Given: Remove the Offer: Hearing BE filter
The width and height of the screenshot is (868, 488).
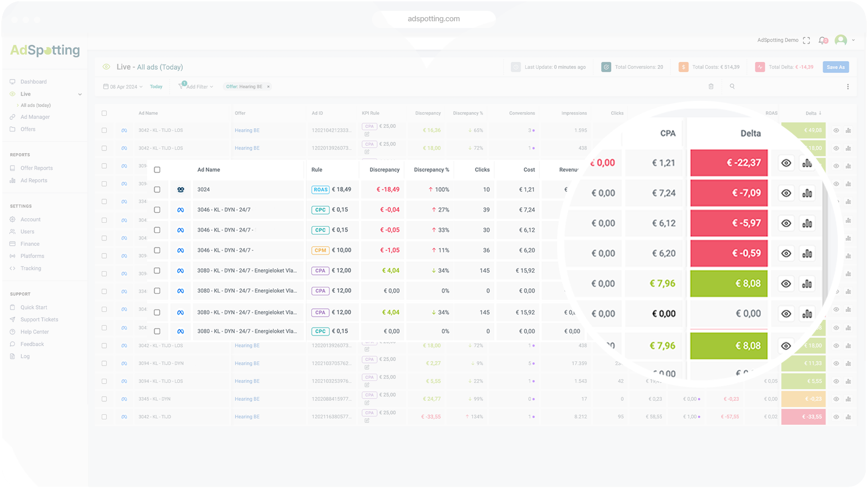Looking at the screenshot, I should 269,87.
